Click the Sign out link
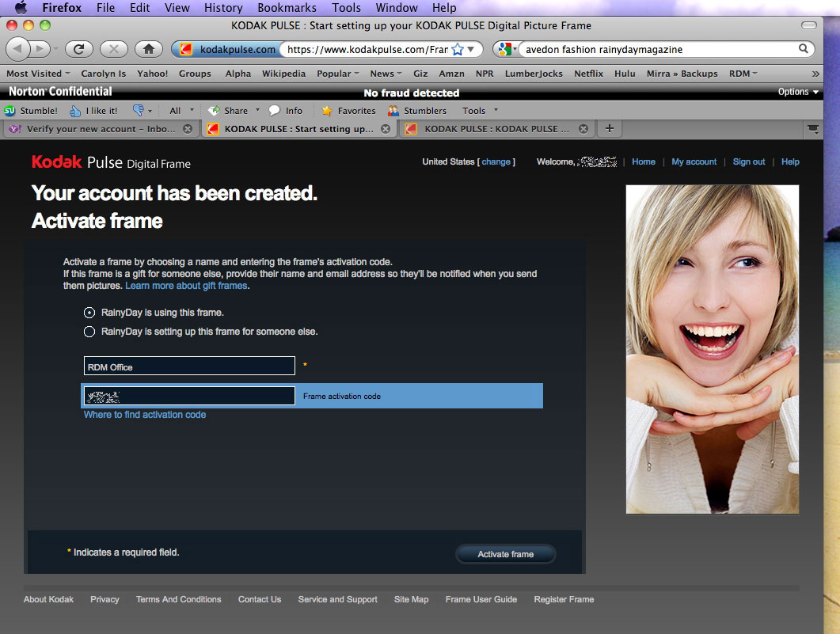Image resolution: width=840 pixels, height=634 pixels. 749,161
